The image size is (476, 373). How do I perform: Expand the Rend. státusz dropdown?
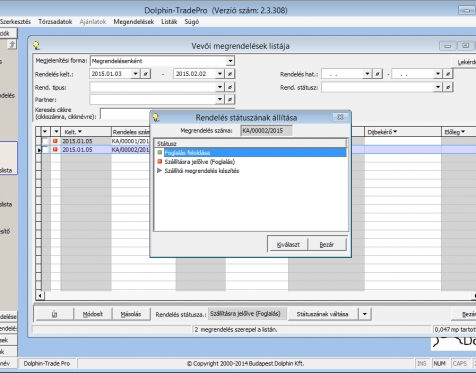pos(438,87)
